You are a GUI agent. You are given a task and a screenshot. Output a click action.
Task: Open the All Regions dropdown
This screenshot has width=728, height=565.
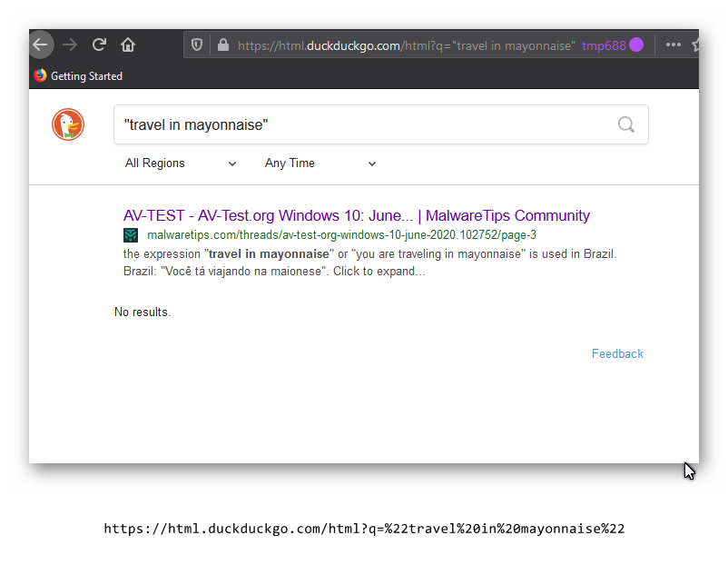pos(180,164)
